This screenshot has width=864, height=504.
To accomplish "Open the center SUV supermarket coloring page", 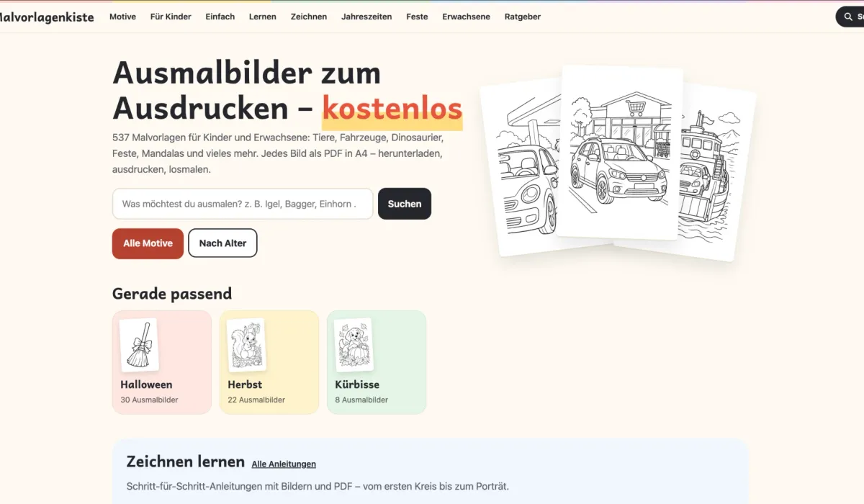I will click(621, 153).
